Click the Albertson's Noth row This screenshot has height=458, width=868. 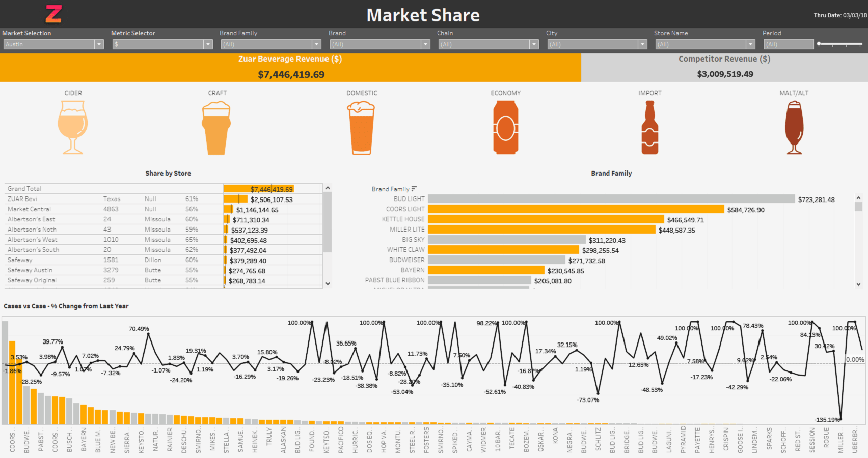(x=164, y=230)
